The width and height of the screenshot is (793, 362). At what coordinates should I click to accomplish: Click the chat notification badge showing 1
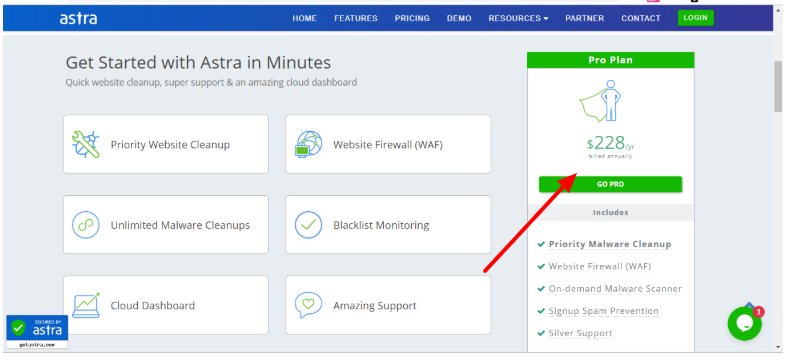click(x=759, y=311)
